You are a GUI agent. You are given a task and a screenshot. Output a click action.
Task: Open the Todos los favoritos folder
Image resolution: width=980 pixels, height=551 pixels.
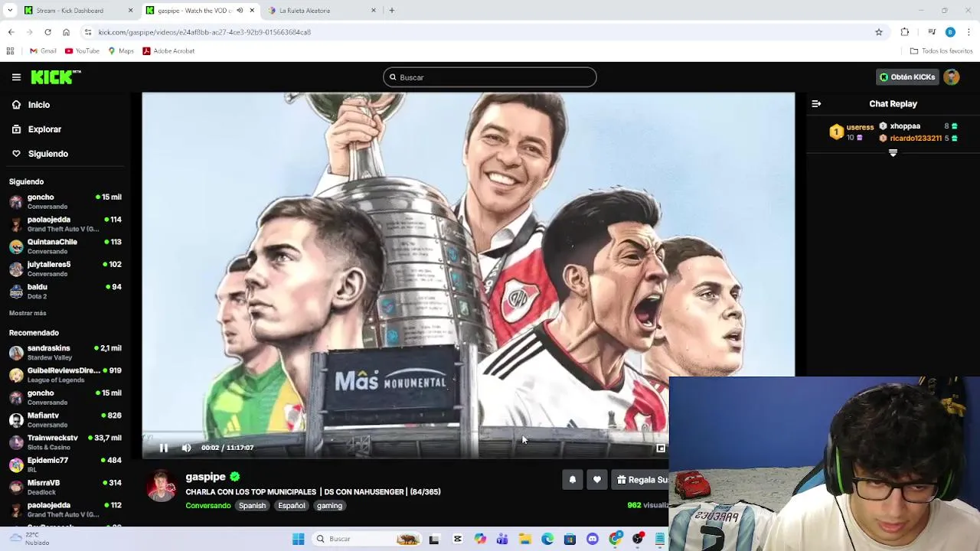tap(942, 51)
